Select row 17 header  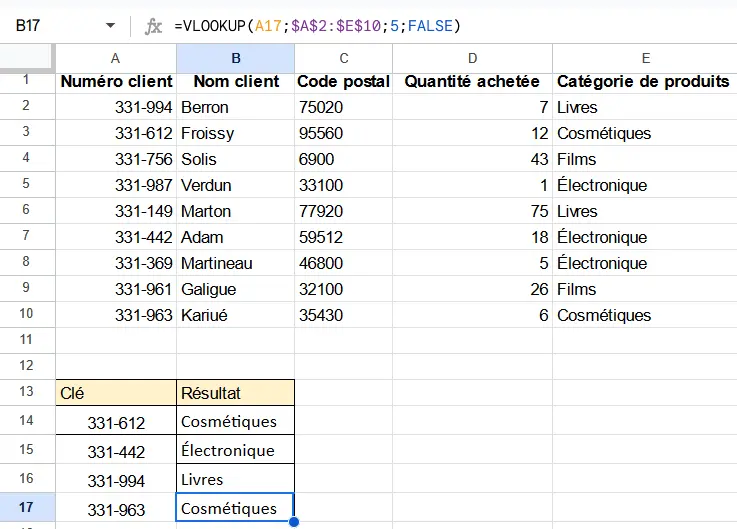point(27,507)
